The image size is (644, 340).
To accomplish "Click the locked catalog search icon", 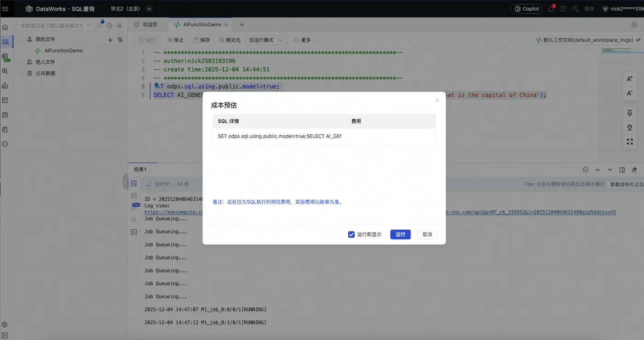I will coord(100,25).
